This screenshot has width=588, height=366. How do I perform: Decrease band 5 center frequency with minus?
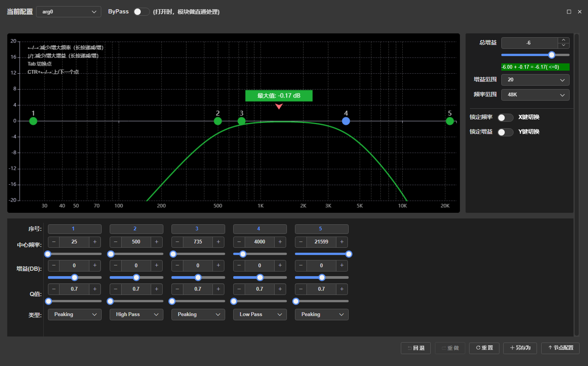301,242
